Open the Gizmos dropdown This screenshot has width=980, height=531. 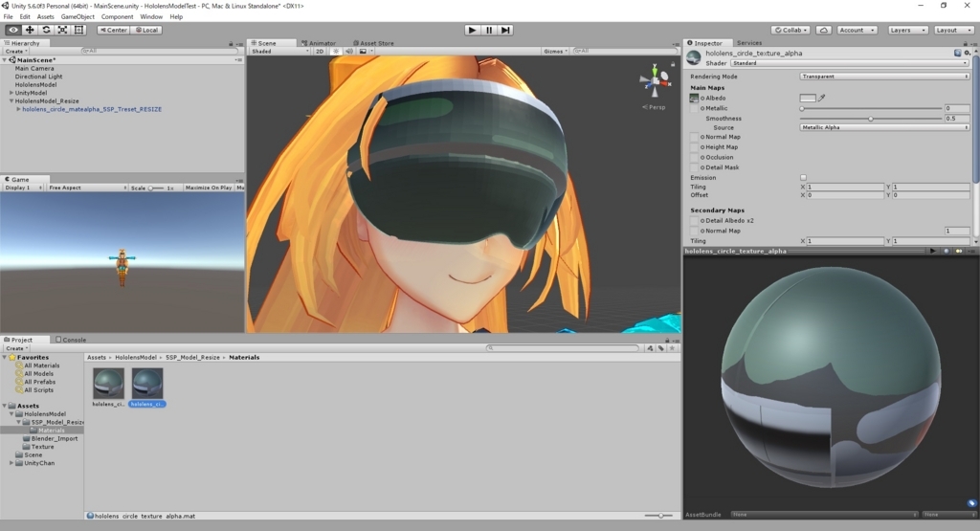coord(556,52)
